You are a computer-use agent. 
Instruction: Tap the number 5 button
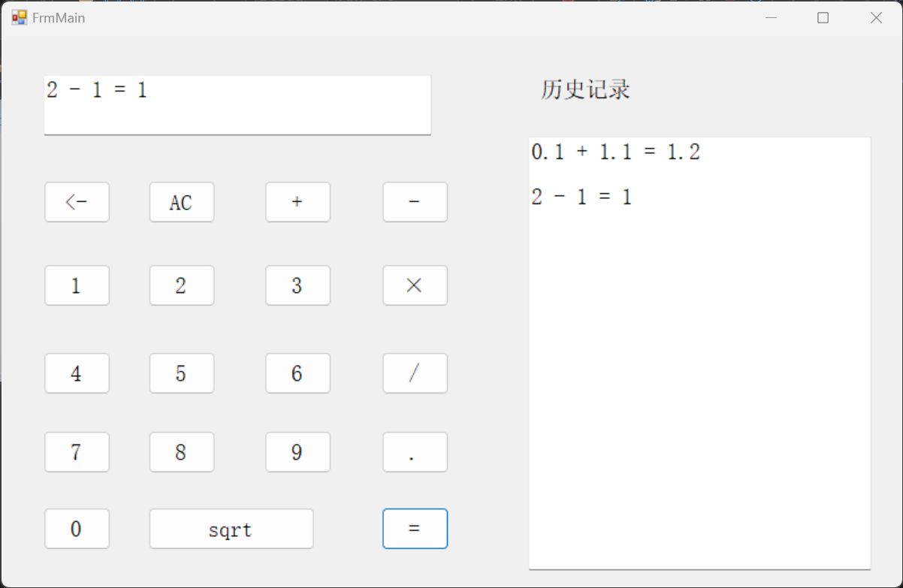click(x=182, y=373)
